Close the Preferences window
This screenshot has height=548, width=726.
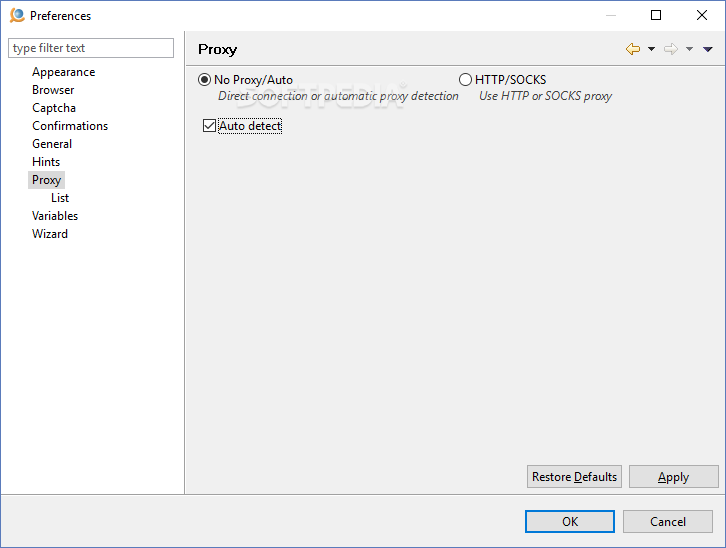tap(702, 15)
